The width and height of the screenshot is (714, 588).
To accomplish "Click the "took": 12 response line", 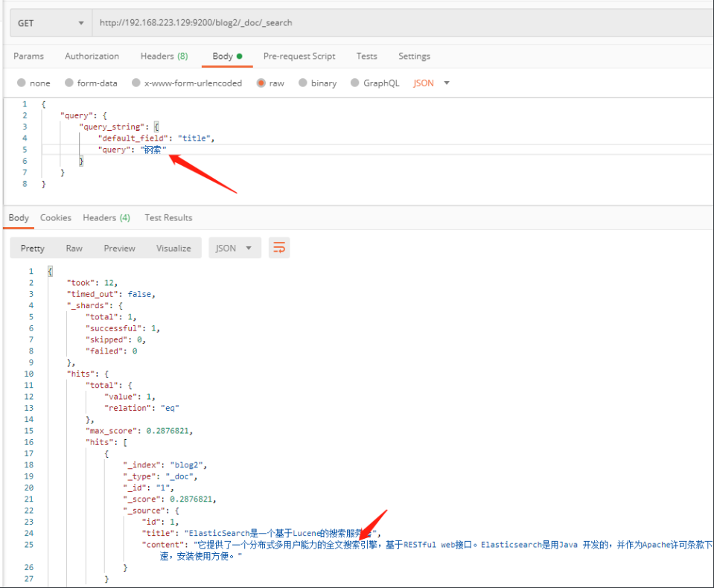I will tap(92, 283).
